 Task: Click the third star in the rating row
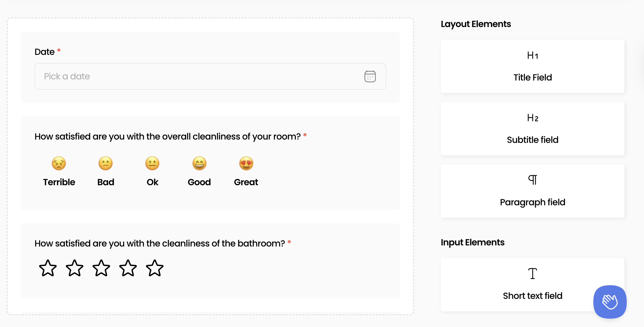tap(102, 268)
